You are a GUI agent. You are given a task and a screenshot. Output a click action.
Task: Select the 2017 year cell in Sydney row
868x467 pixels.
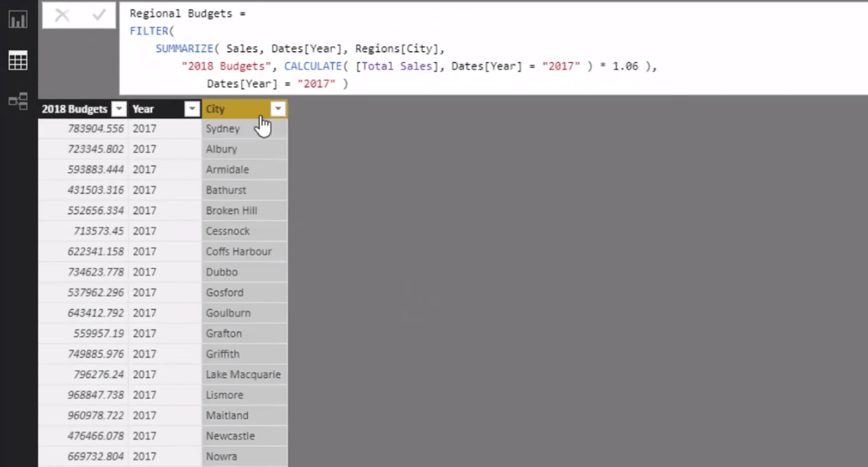[165, 129]
